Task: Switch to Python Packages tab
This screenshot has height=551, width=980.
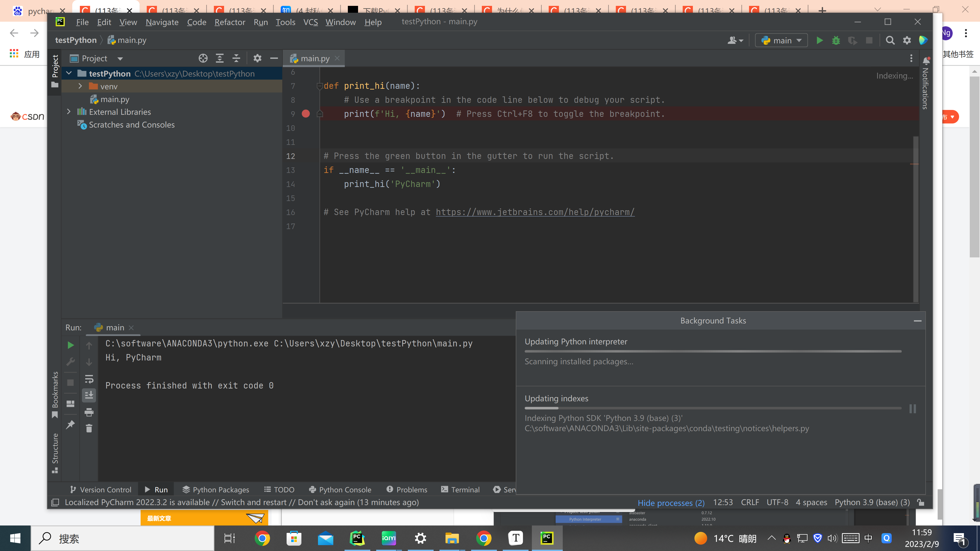Action: (x=216, y=490)
